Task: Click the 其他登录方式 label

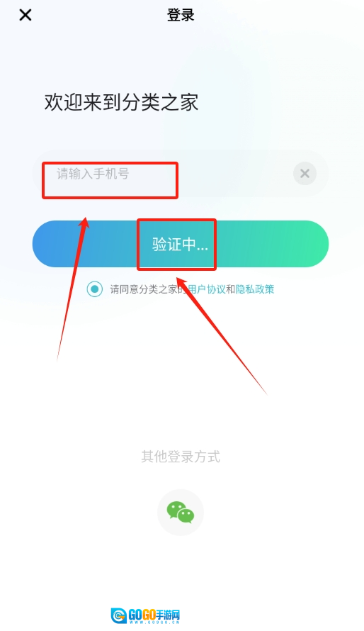Action: 181,457
